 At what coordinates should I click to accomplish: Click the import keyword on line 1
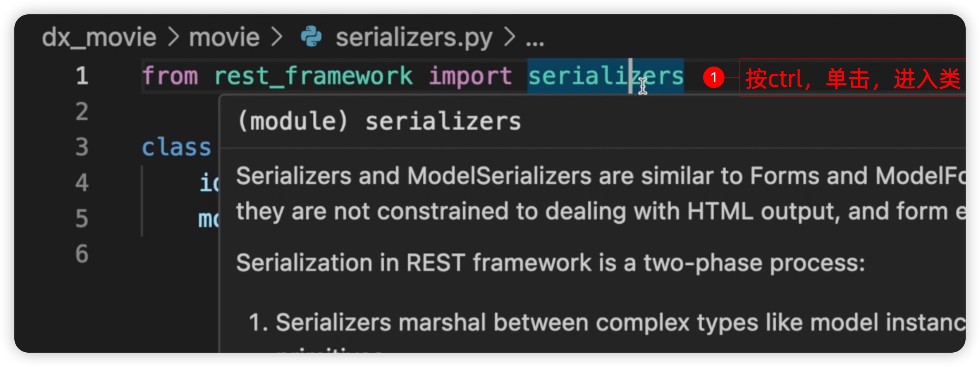coord(470,76)
